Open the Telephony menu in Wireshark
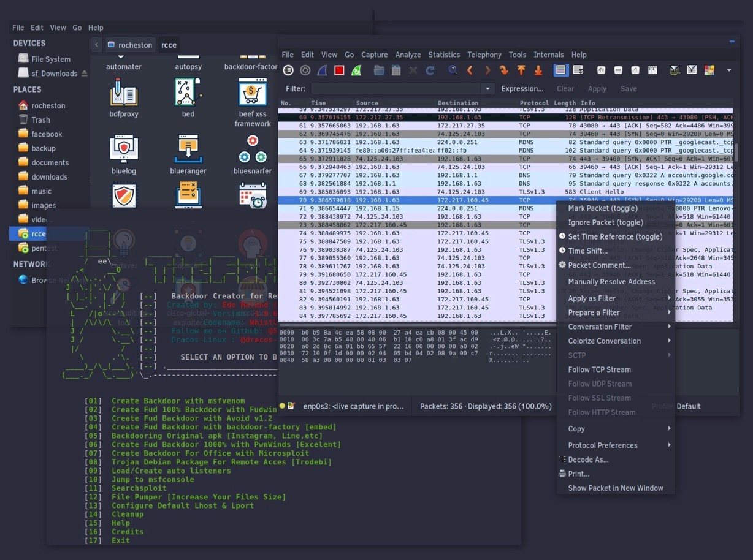The width and height of the screenshot is (753, 560). 484,55
